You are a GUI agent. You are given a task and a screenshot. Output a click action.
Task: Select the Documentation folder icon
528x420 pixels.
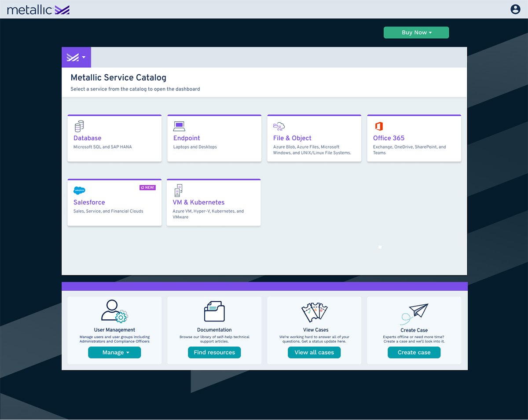(x=214, y=311)
